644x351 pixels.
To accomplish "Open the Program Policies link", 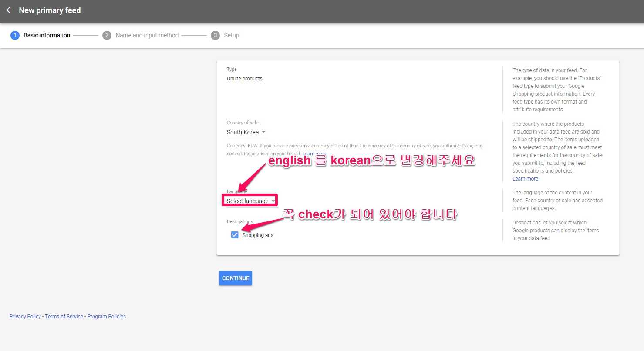I will [x=107, y=317].
